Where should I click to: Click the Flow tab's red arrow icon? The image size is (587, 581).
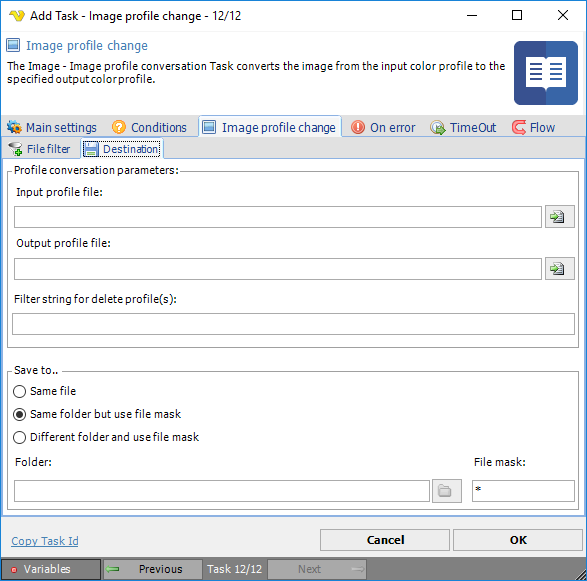pos(518,127)
